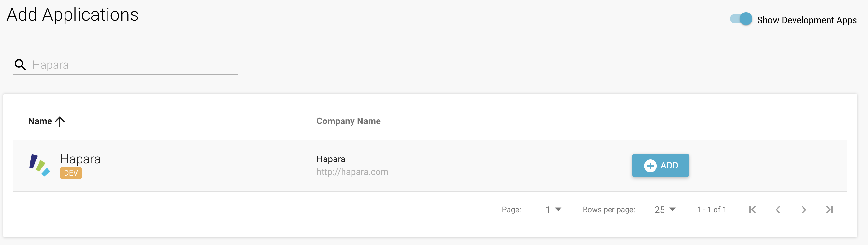The height and width of the screenshot is (245, 868).
Task: Click the orange DEV badge under Hapara
Action: coord(71,173)
